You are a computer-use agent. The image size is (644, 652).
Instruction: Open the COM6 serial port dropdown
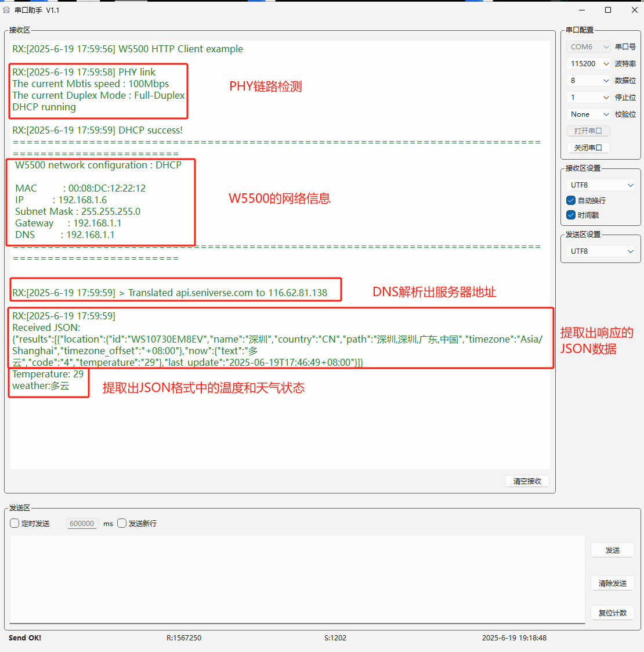coord(588,47)
